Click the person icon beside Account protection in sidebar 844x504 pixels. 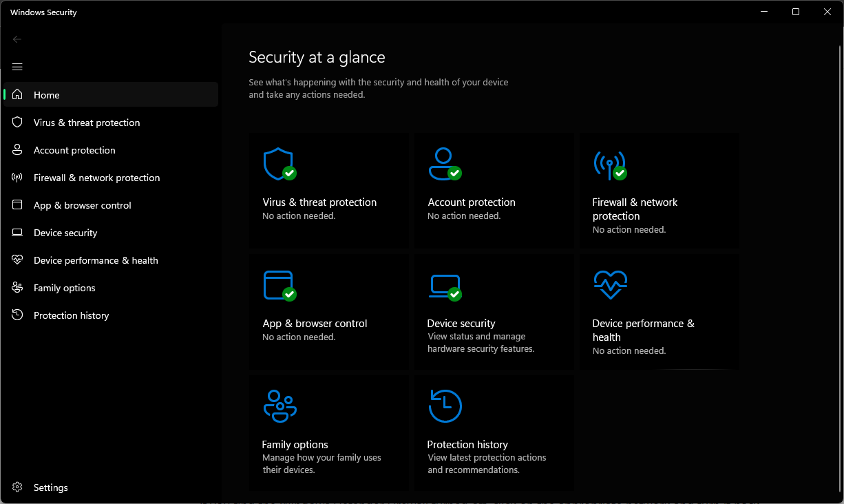17,149
